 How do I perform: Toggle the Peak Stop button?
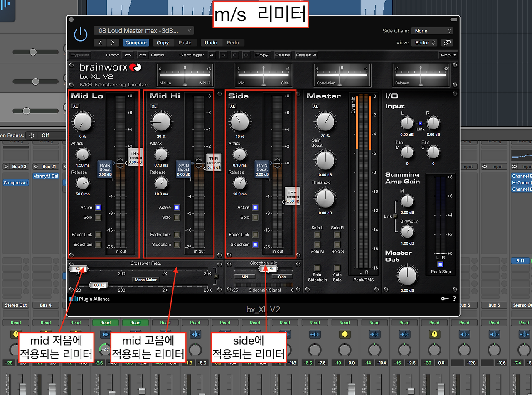[441, 264]
